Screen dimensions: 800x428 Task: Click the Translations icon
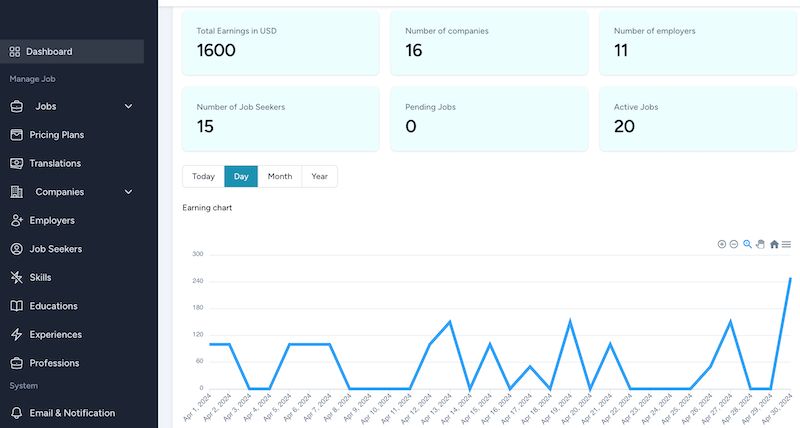16,163
